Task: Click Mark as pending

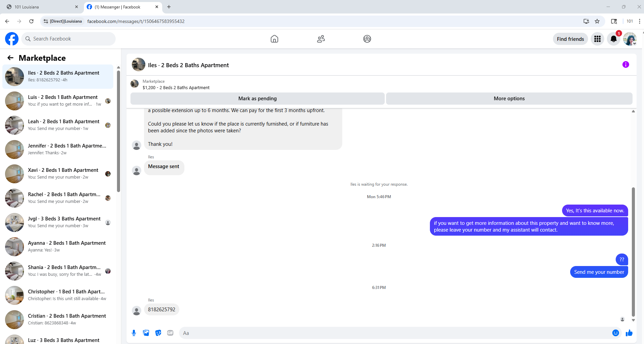Action: (258, 99)
